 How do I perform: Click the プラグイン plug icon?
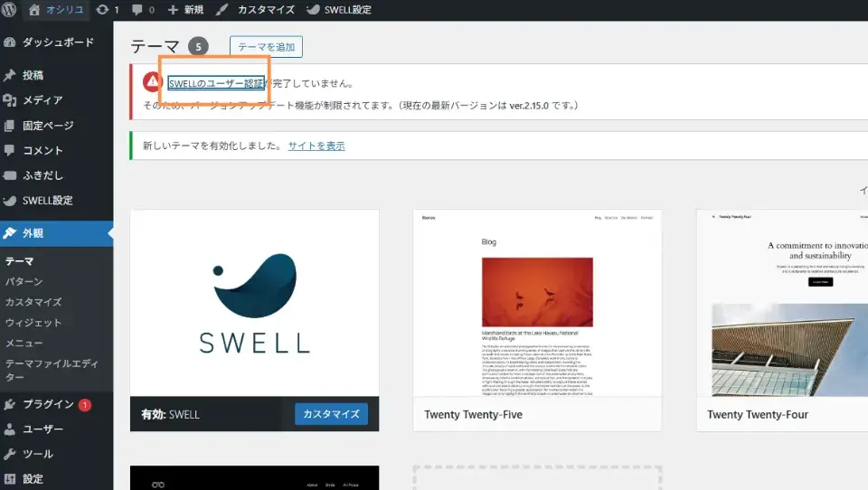click(x=9, y=404)
